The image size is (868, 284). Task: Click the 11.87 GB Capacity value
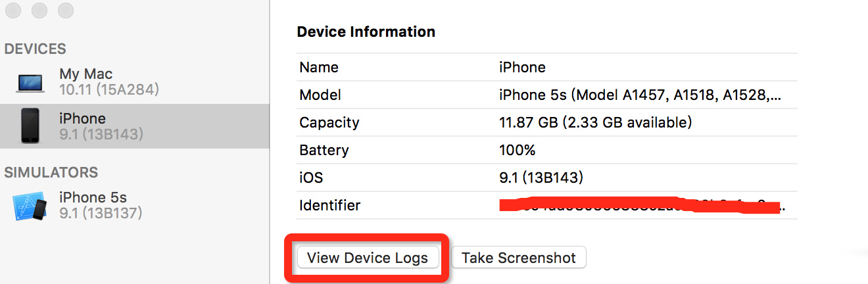coord(595,122)
